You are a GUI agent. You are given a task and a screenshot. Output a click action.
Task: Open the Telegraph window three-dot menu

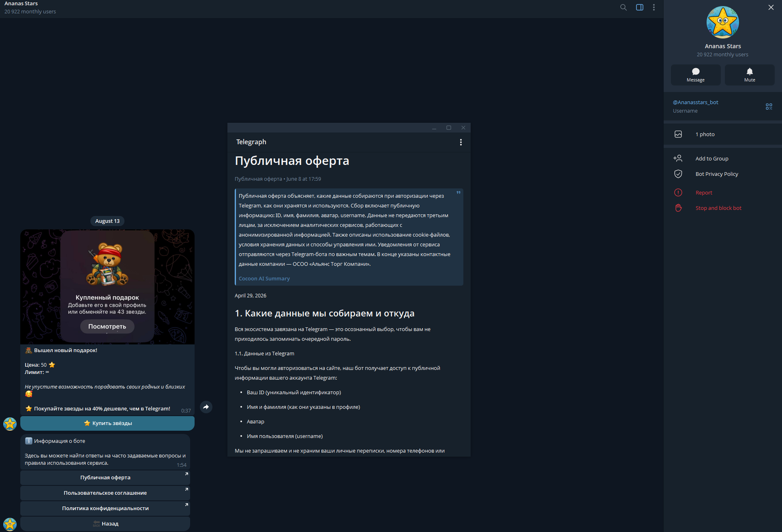(x=461, y=142)
